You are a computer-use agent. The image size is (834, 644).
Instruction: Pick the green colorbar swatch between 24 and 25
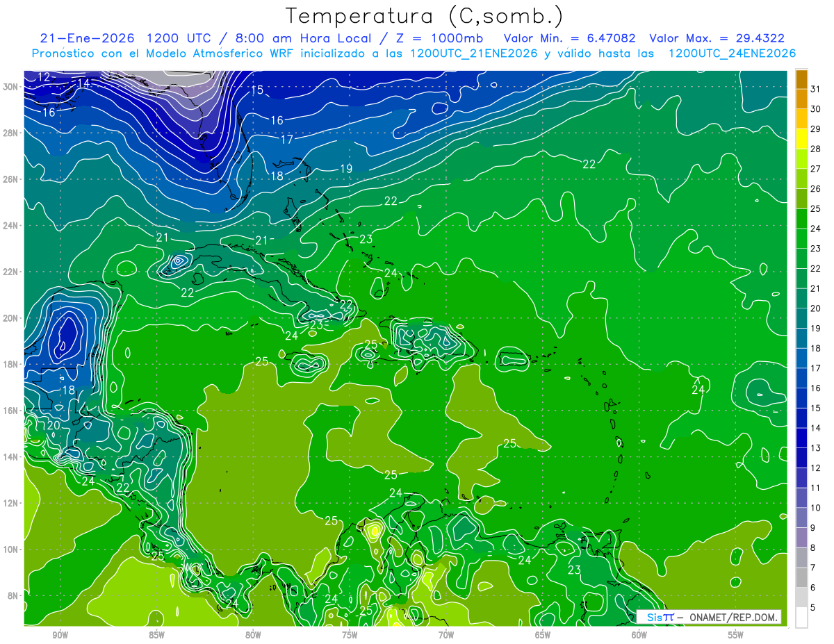click(x=801, y=219)
